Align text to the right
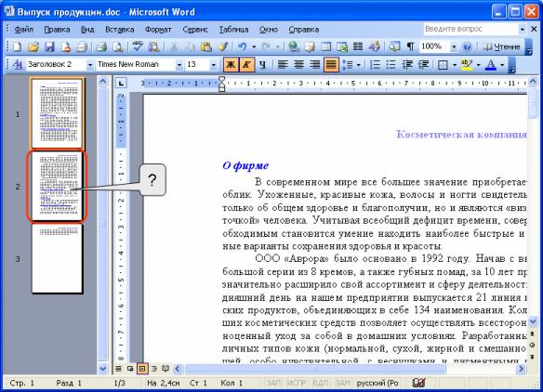 click(x=315, y=65)
